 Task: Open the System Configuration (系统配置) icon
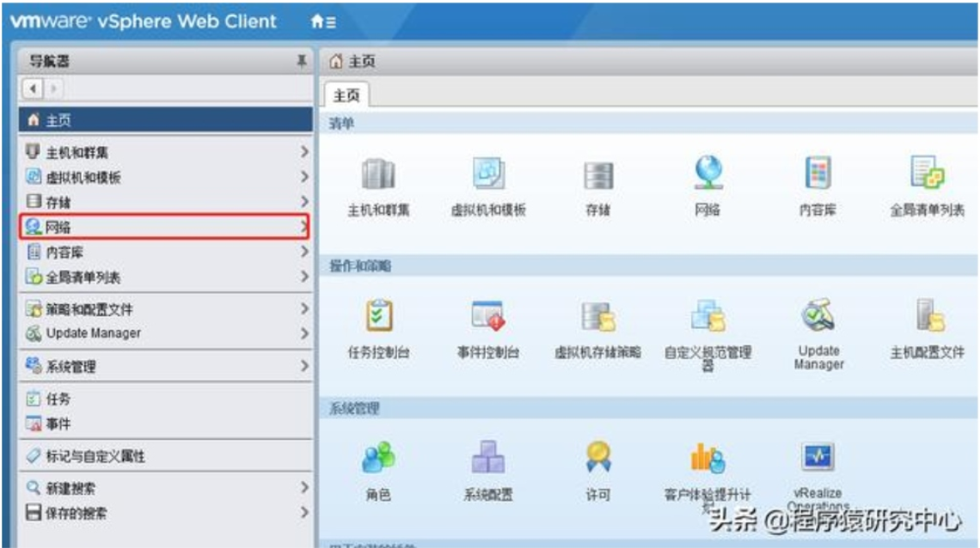(488, 458)
